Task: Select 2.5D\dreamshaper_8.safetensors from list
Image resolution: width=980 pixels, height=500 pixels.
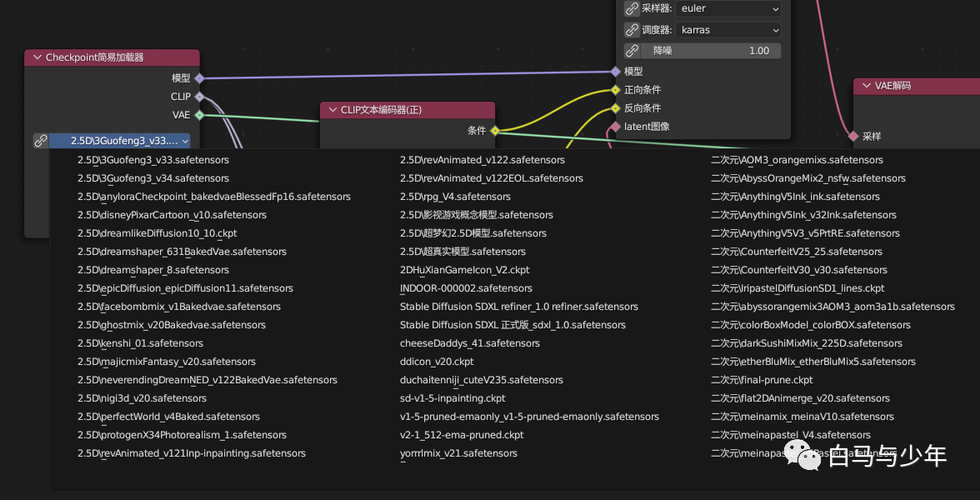Action: [x=153, y=270]
